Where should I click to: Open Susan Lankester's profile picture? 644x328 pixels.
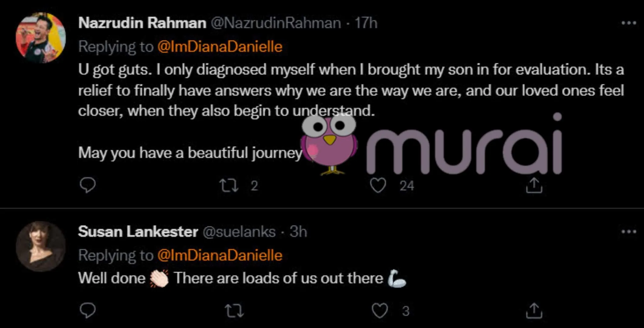41,246
